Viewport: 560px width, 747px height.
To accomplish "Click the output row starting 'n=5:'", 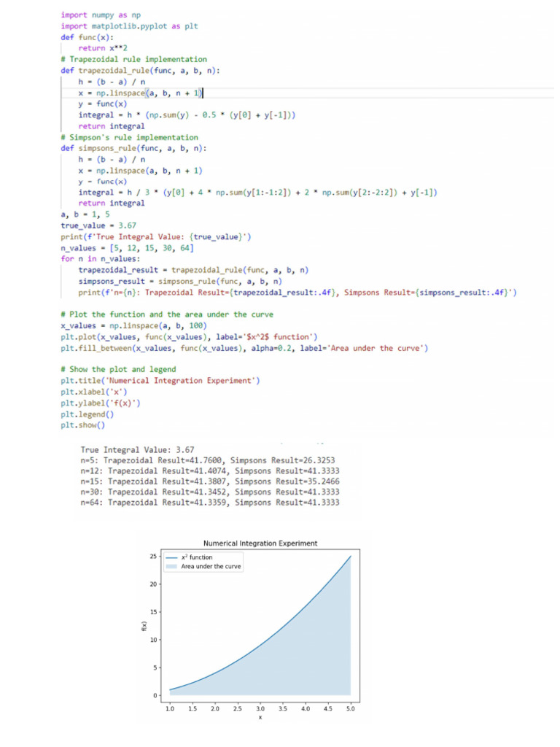I will point(208,460).
